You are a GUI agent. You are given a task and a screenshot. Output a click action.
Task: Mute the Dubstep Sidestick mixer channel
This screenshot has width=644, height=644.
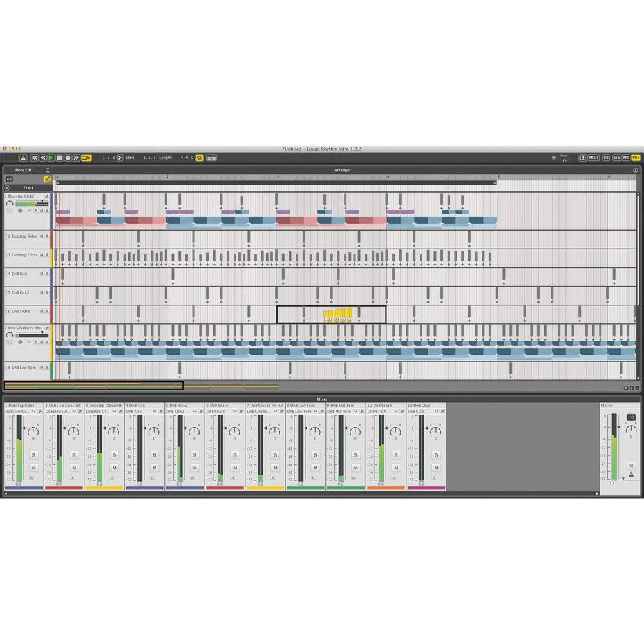tap(73, 468)
